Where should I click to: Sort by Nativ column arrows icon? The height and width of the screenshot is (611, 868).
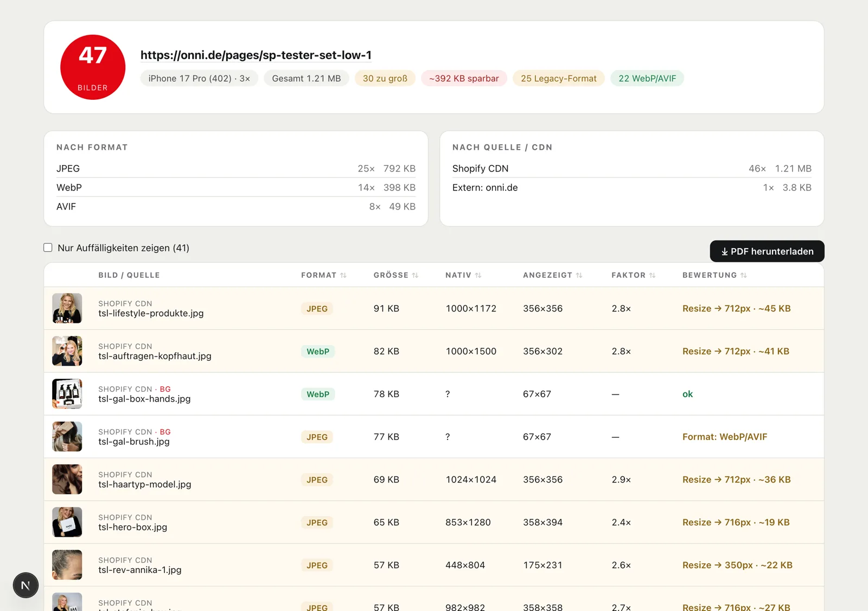point(478,275)
